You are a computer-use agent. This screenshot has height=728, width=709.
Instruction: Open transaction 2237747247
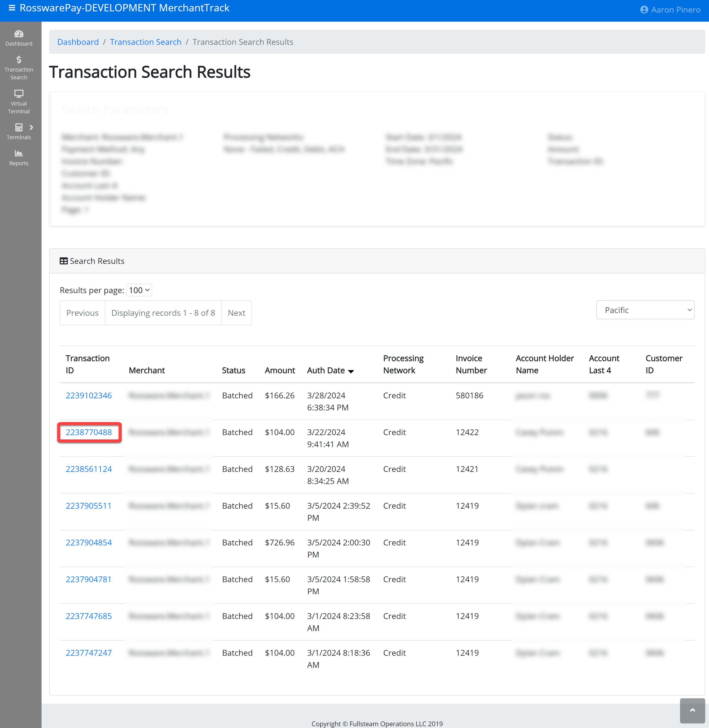pyautogui.click(x=89, y=653)
